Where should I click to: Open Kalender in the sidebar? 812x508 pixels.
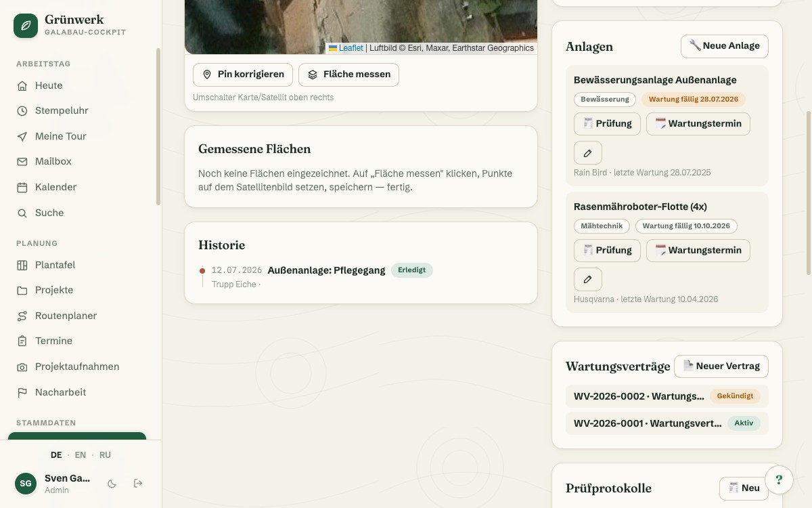point(81,187)
